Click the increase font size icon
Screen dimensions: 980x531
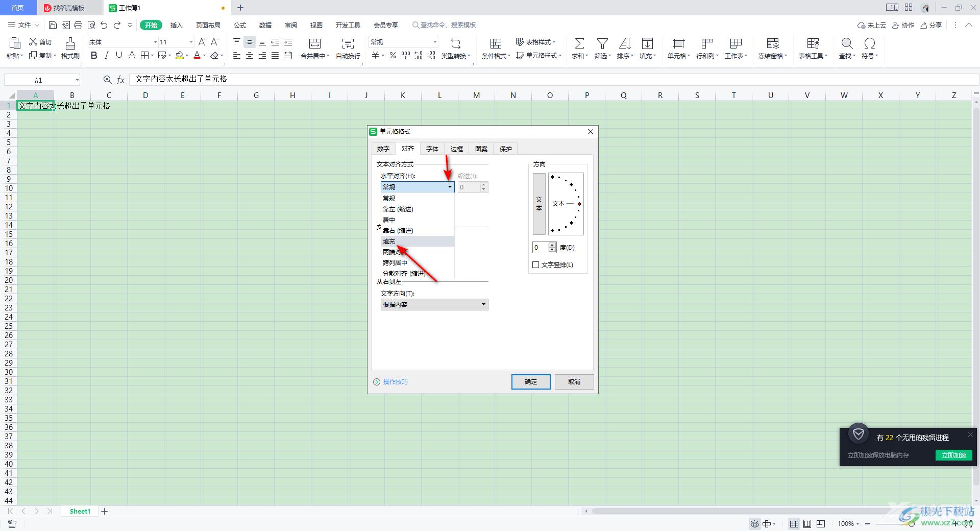(202, 42)
